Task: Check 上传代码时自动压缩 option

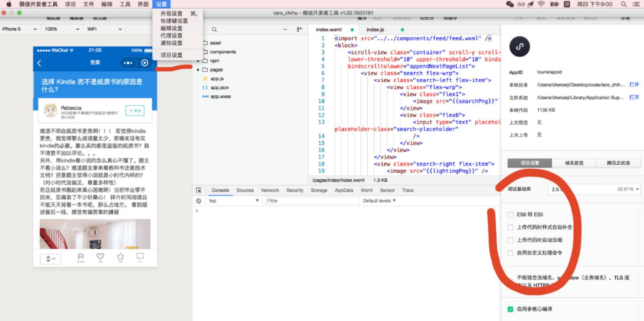Action: tap(510, 240)
